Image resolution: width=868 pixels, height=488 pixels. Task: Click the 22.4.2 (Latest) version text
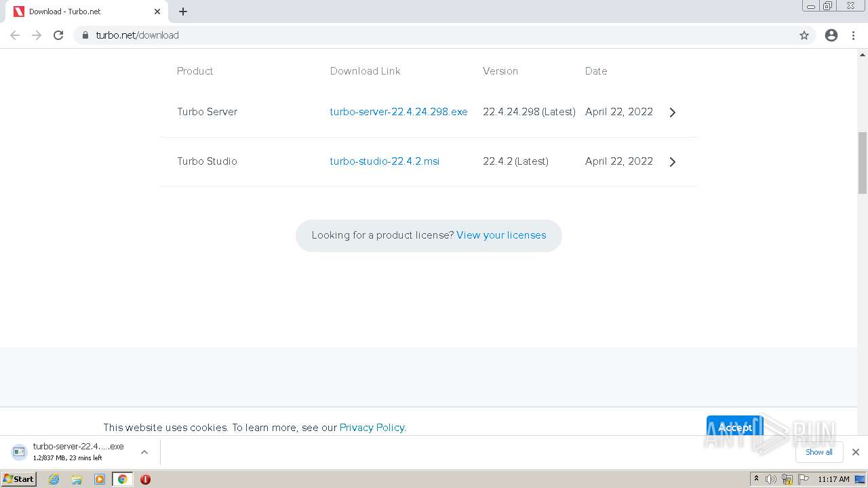515,161
